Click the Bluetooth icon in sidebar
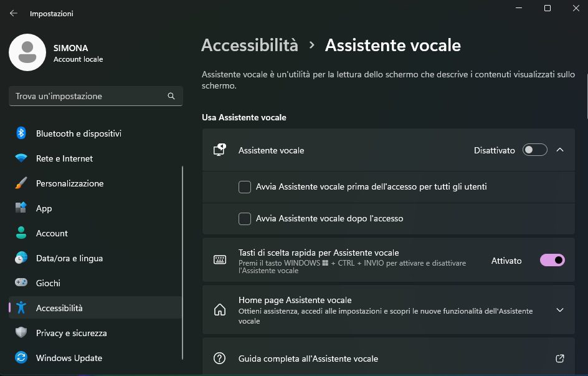This screenshot has width=588, height=376. point(21,133)
